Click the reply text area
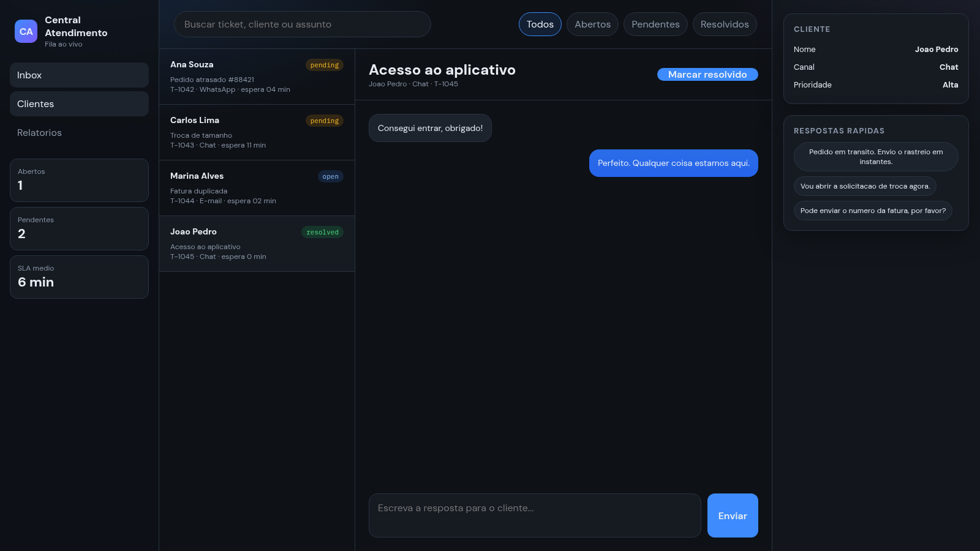The height and width of the screenshot is (551, 980). (535, 515)
